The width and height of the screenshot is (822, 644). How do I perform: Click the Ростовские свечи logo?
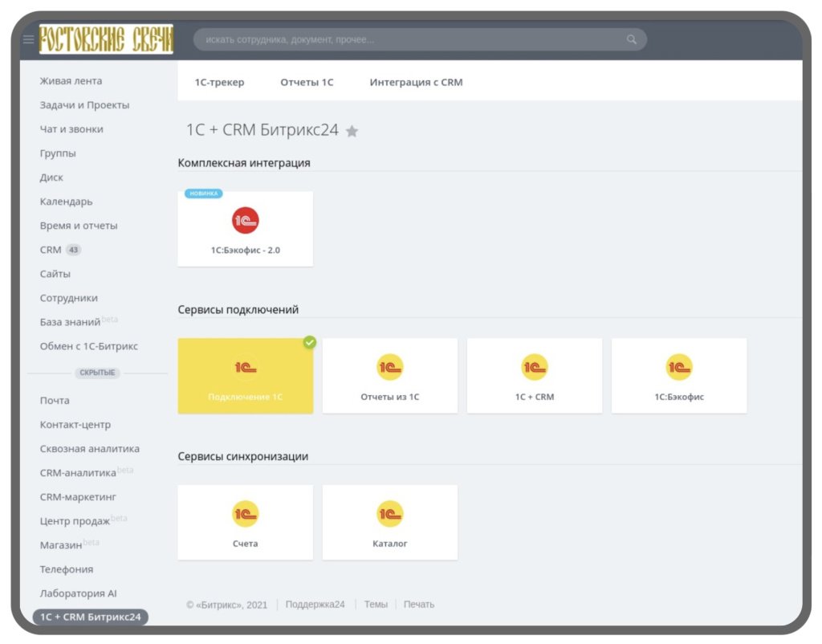(106, 39)
